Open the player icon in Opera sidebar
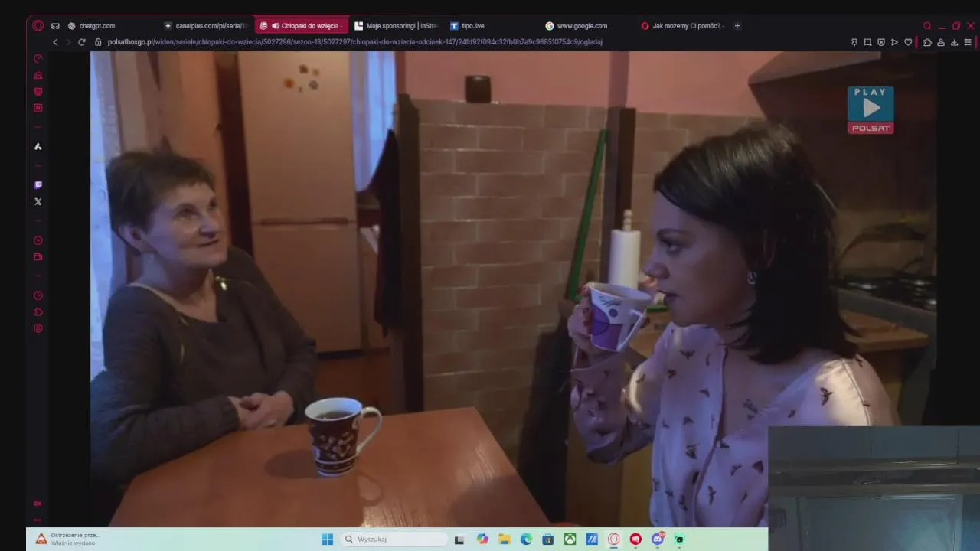Screen dimensions: 980x551 (x=38, y=240)
